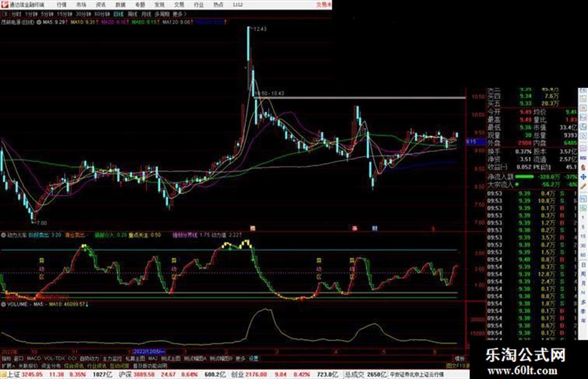This screenshot has height=379, width=588.
Task: Open the 热点 menu
Action: (218, 5)
